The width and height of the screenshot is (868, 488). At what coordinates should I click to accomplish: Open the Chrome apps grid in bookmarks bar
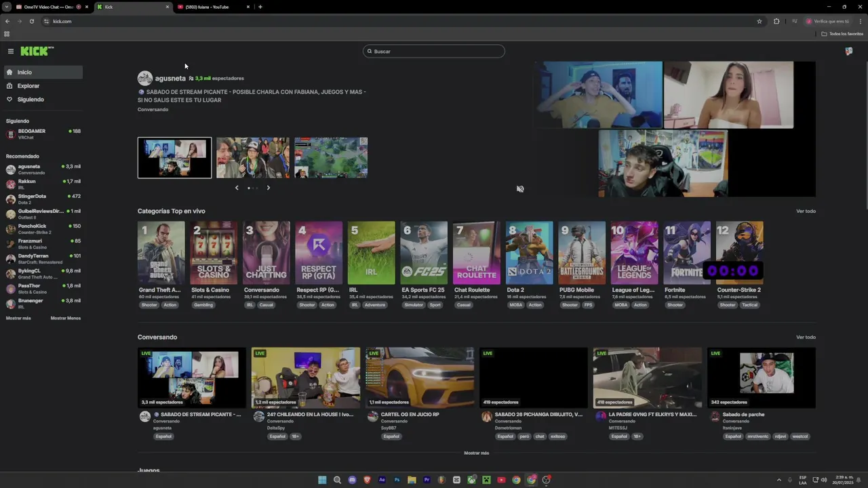7,33
